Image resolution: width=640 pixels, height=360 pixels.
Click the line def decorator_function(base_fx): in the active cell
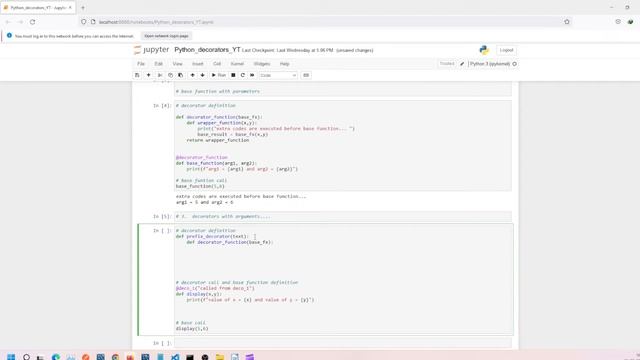pyautogui.click(x=230, y=242)
